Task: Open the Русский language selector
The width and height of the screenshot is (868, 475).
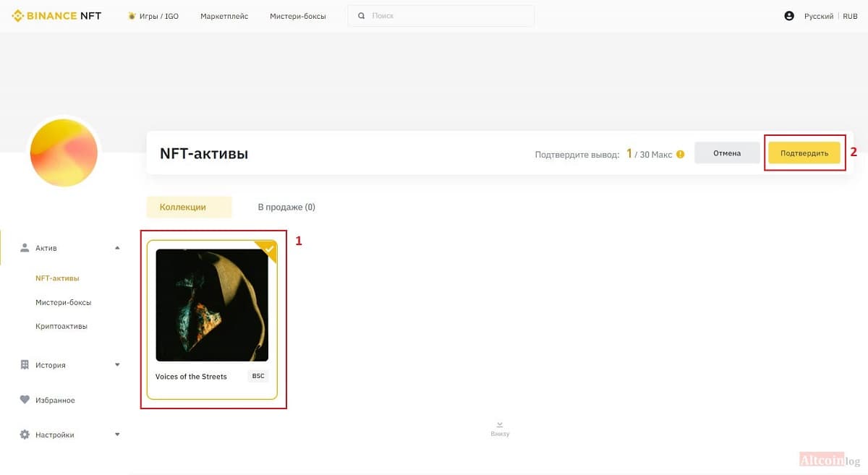Action: coord(819,16)
